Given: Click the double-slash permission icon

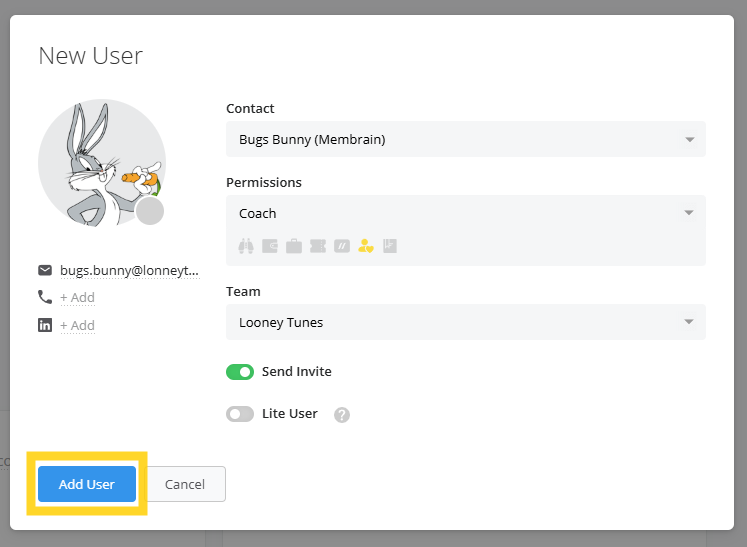Looking at the screenshot, I should (x=342, y=246).
